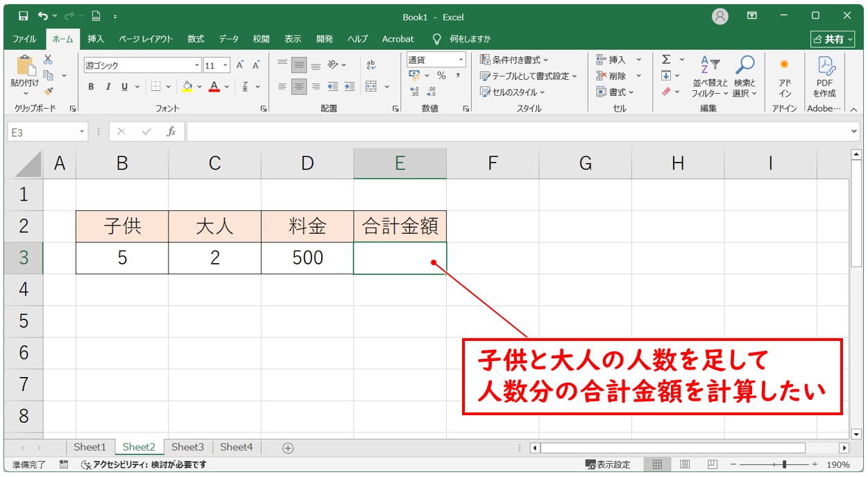Expand the Name Box dropdown arrow
Image resolution: width=868 pixels, height=477 pixels.
click(82, 131)
